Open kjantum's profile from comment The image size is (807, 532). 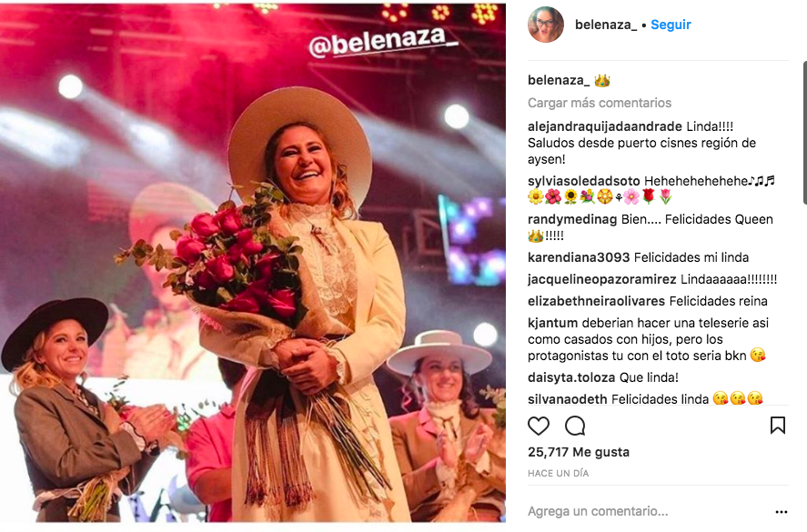[552, 323]
